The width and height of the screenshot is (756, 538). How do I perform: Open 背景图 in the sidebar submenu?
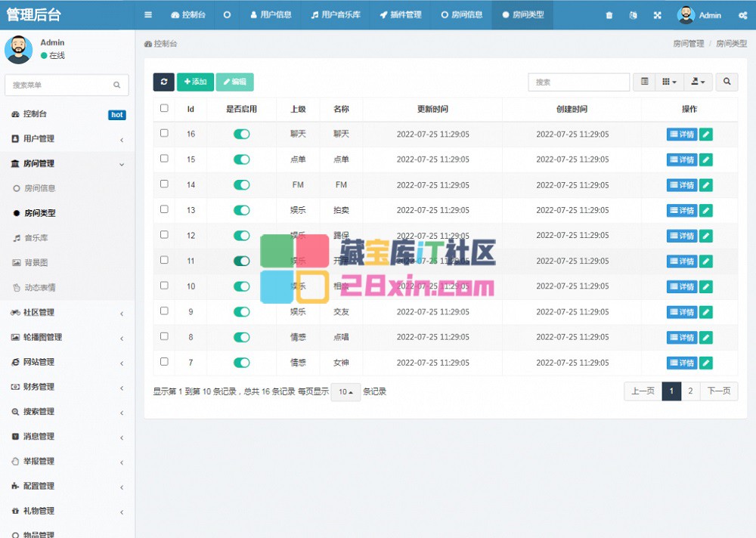(x=36, y=263)
